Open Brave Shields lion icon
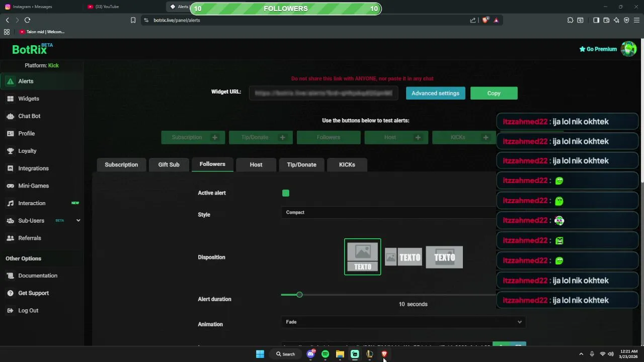The width and height of the screenshot is (644, 362). [x=485, y=20]
